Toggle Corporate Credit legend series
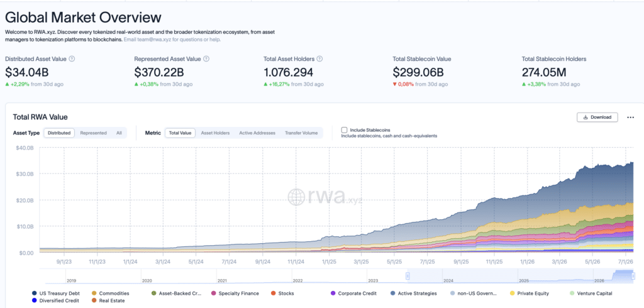The width and height of the screenshot is (644, 308). click(353, 293)
